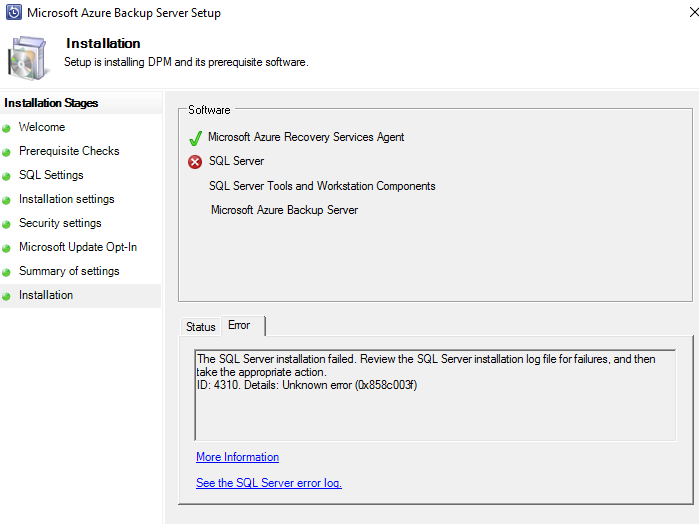This screenshot has width=699, height=524.
Task: Click green bullet next to Welcome
Action: [x=6, y=128]
